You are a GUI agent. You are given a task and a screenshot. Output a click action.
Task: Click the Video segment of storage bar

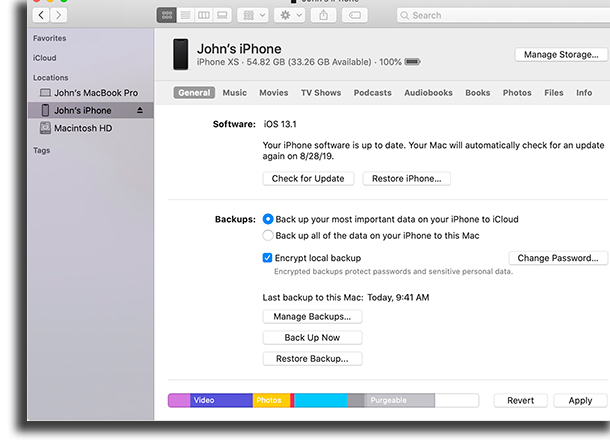point(221,400)
